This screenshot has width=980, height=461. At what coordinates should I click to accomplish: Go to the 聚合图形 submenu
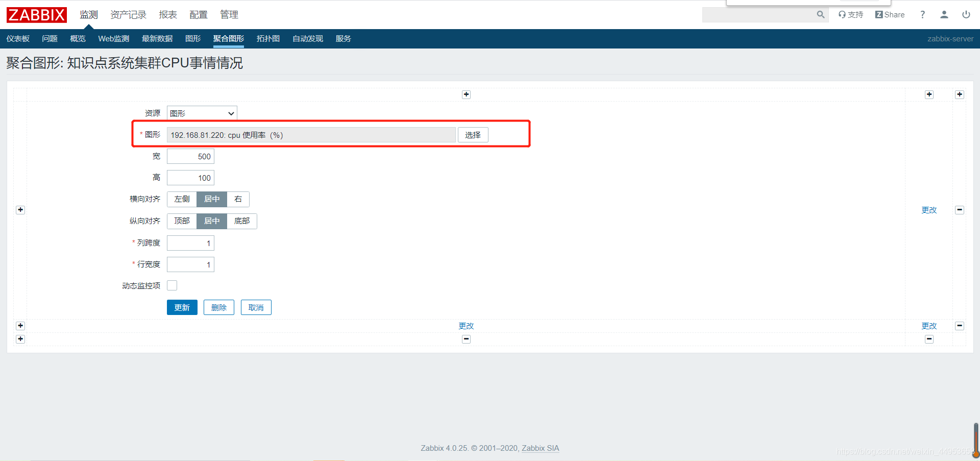click(x=229, y=39)
